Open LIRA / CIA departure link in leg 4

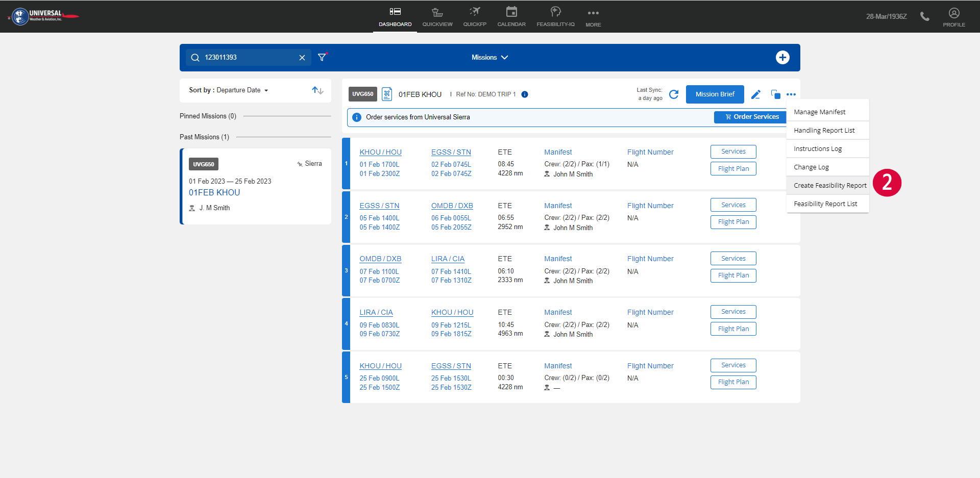coord(376,312)
